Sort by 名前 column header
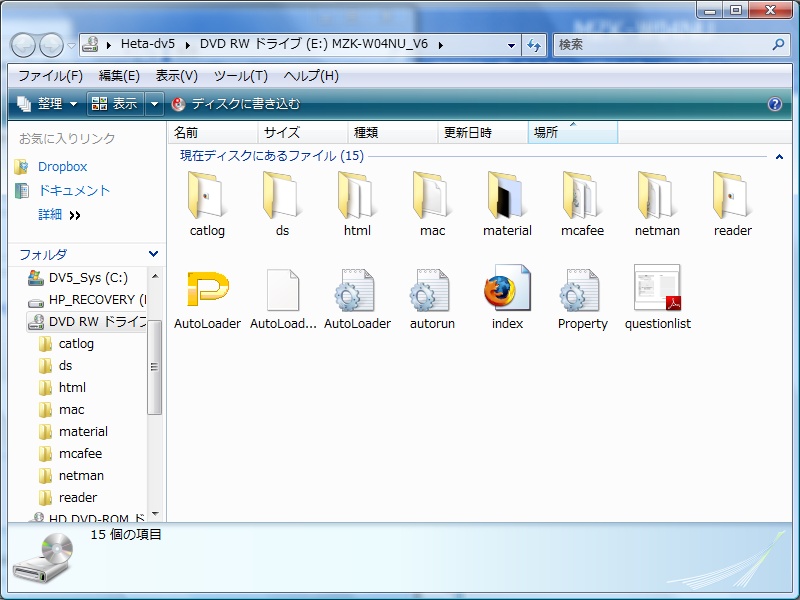This screenshot has width=800, height=600. (213, 133)
